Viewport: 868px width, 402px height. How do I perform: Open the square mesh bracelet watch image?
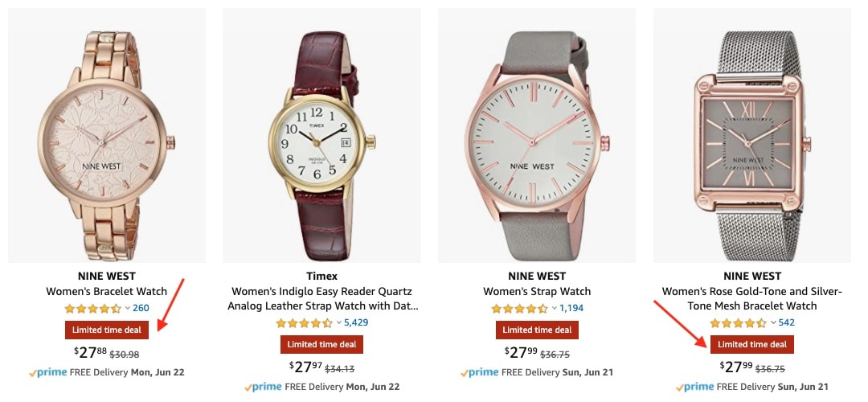(751, 135)
